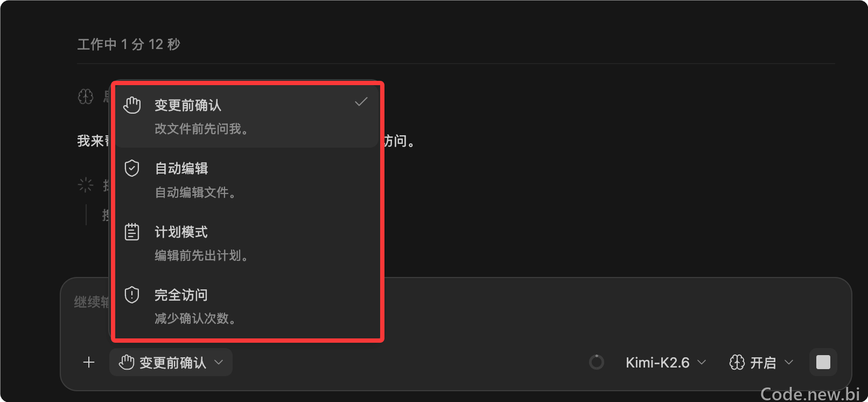Click the spinning loader icon in the step list

point(86,185)
